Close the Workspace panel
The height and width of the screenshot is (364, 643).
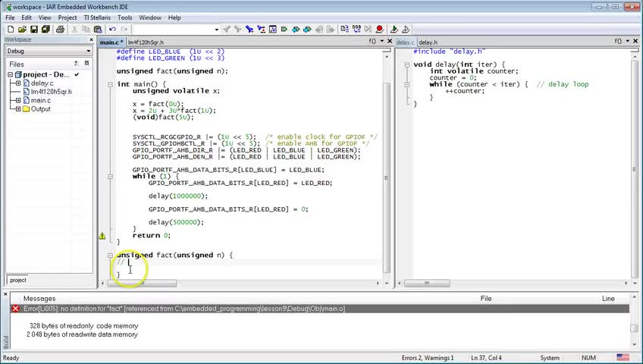[x=91, y=39]
